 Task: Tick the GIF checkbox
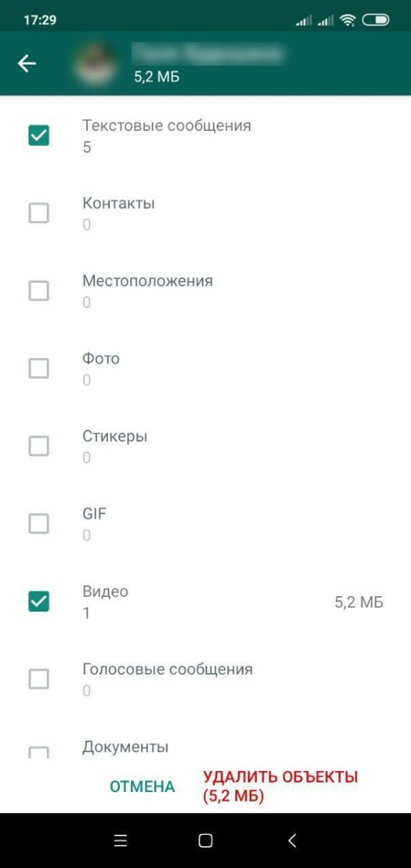coord(38,524)
